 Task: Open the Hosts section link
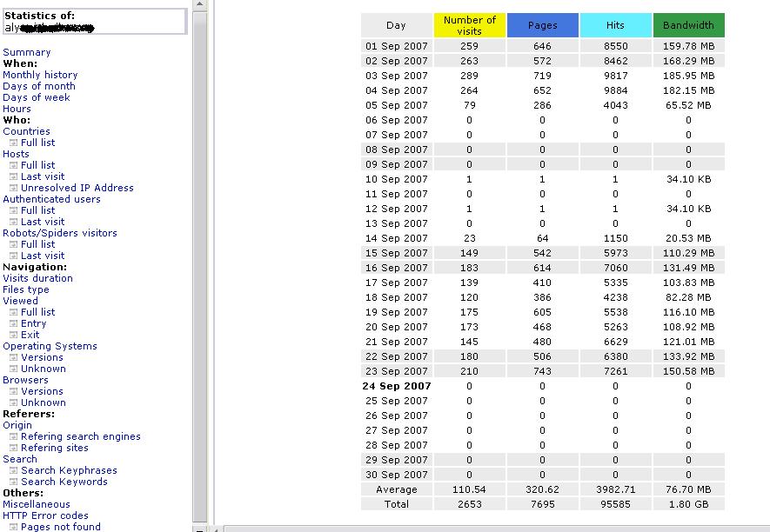[16, 154]
